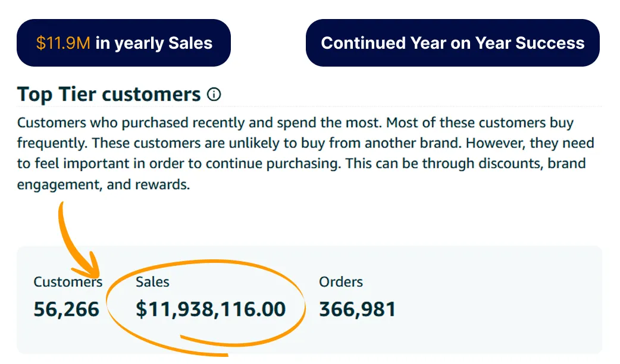Select the $11.9M in yearly Sales banner
This screenshot has height=364, width=620.
coord(124,43)
